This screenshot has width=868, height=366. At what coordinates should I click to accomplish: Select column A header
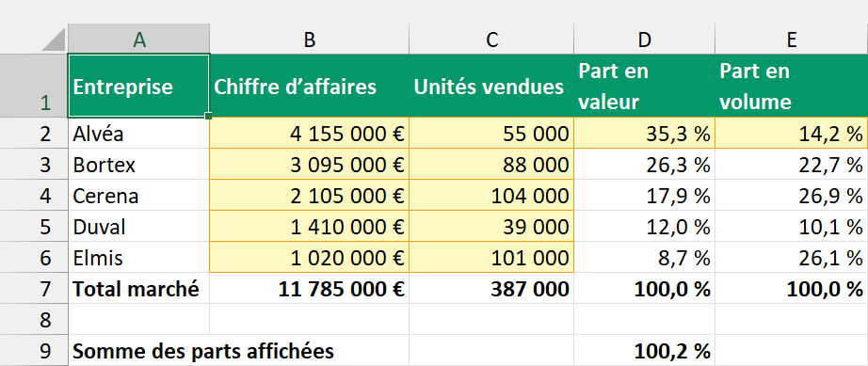pos(139,40)
